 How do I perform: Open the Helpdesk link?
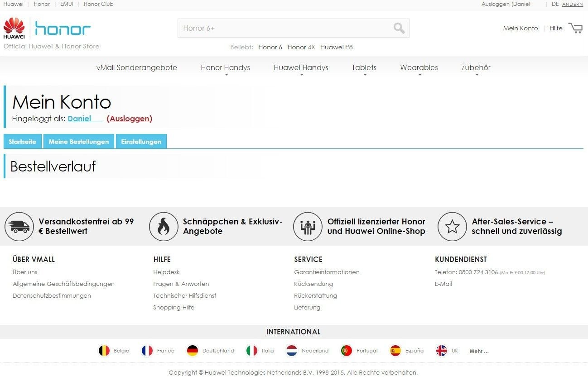point(166,272)
